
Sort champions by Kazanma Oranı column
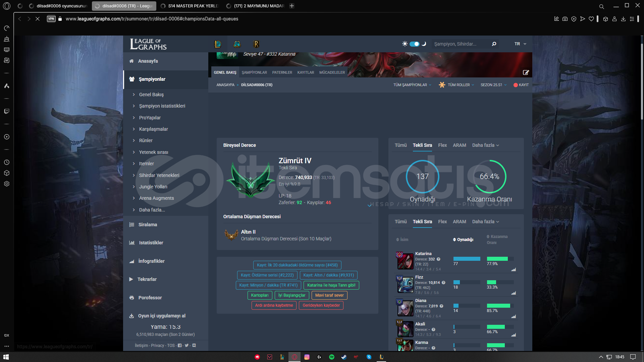coord(497,239)
